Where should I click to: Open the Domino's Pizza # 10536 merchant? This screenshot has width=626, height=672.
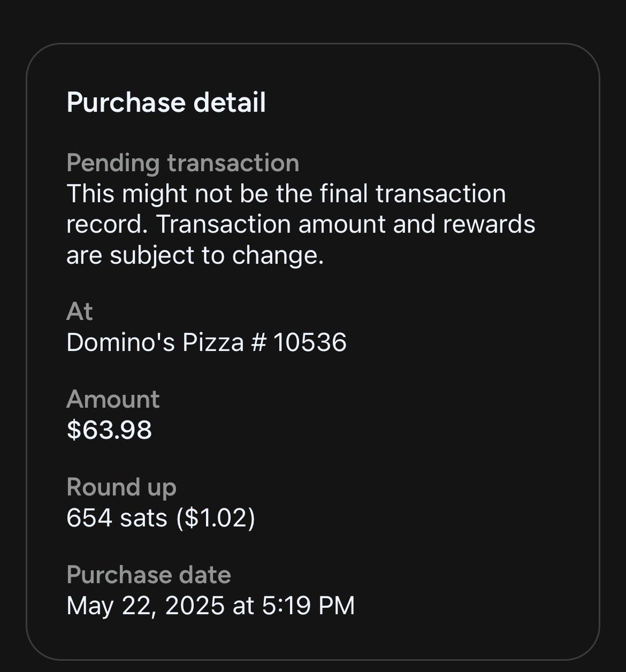[207, 342]
